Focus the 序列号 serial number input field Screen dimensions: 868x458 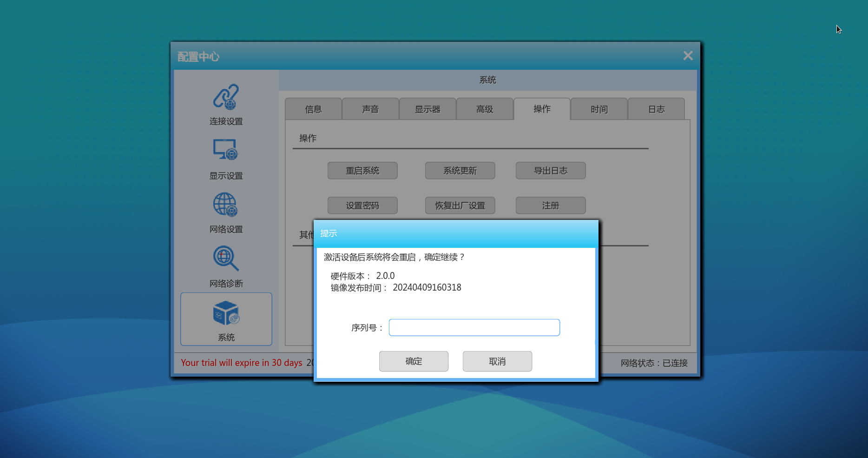tap(474, 327)
